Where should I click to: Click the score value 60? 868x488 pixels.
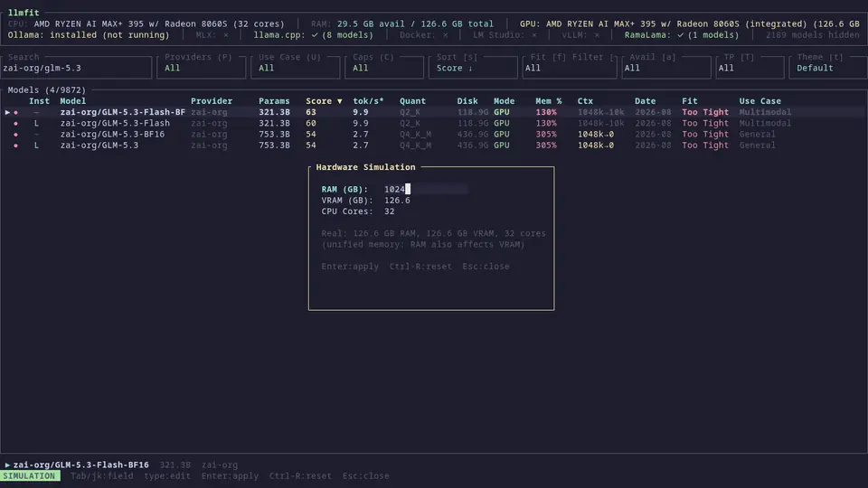point(310,124)
